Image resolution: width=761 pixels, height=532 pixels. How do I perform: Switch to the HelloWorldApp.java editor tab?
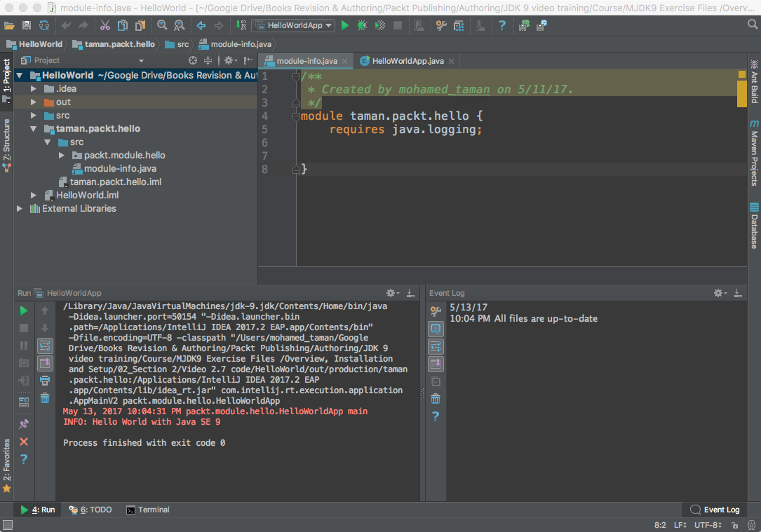(x=407, y=61)
